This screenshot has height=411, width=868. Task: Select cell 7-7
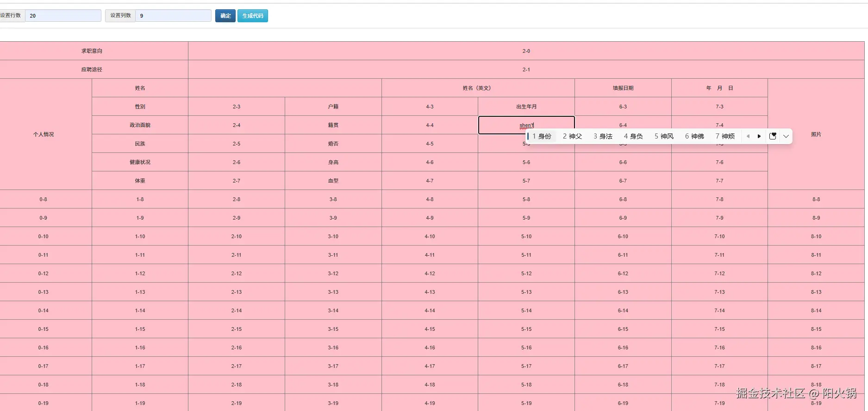[x=719, y=181]
